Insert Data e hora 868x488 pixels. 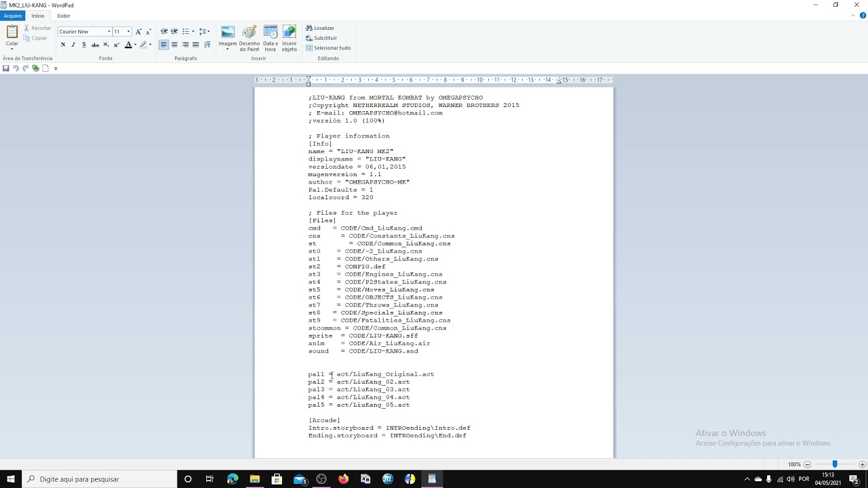pyautogui.click(x=271, y=39)
